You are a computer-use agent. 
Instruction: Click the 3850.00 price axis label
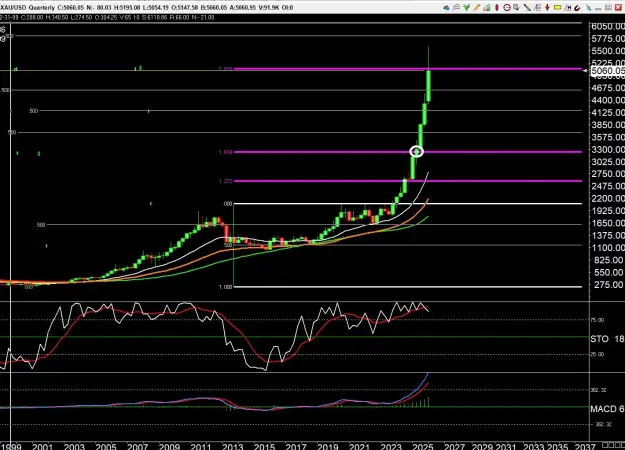[x=608, y=125]
